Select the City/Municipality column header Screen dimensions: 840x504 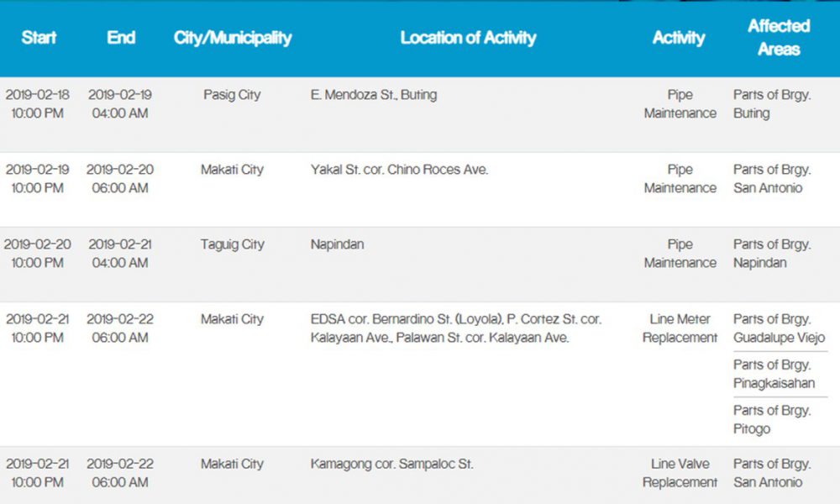pos(233,38)
